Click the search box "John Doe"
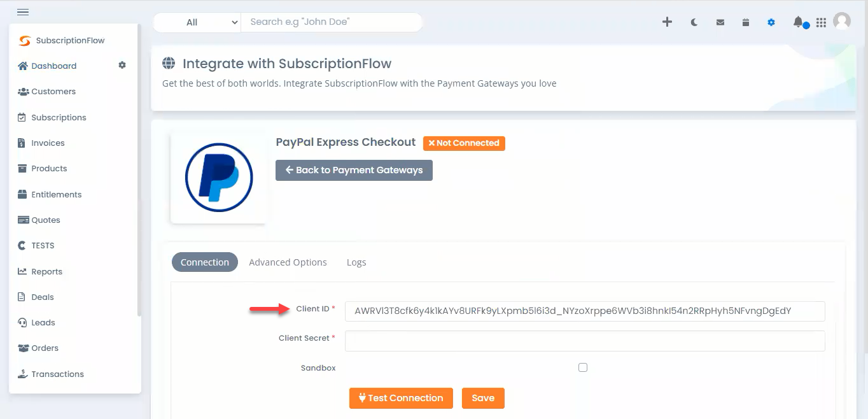 click(x=332, y=22)
